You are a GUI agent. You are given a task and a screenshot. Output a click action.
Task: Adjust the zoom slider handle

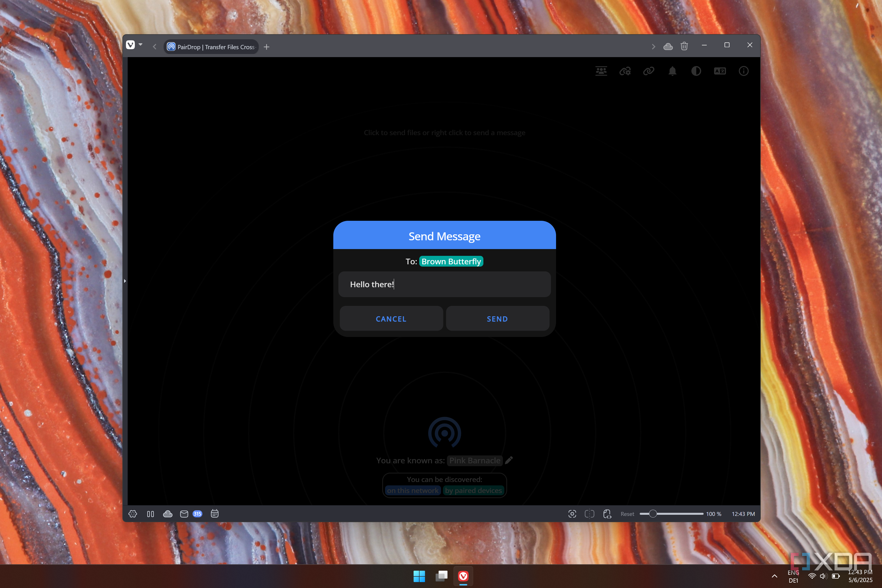[653, 514]
